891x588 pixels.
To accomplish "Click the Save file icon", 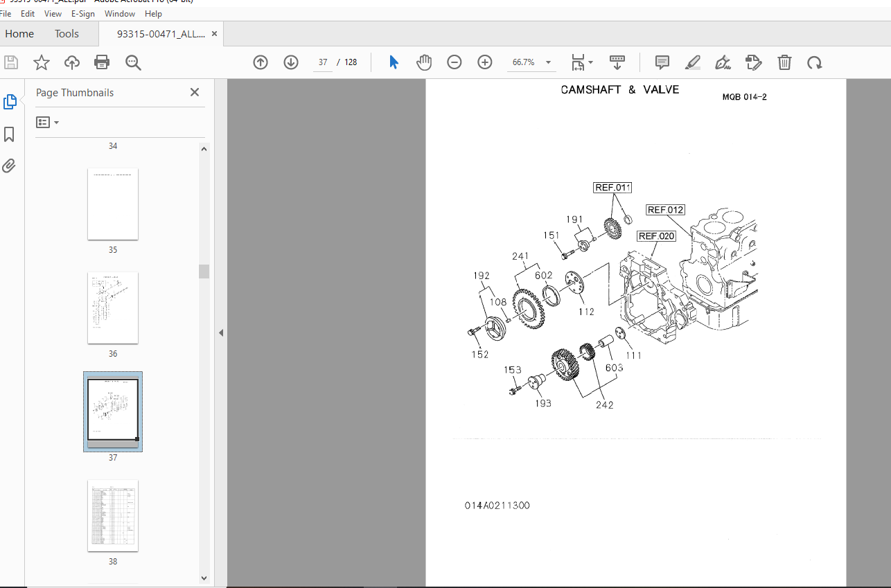I will click(11, 62).
